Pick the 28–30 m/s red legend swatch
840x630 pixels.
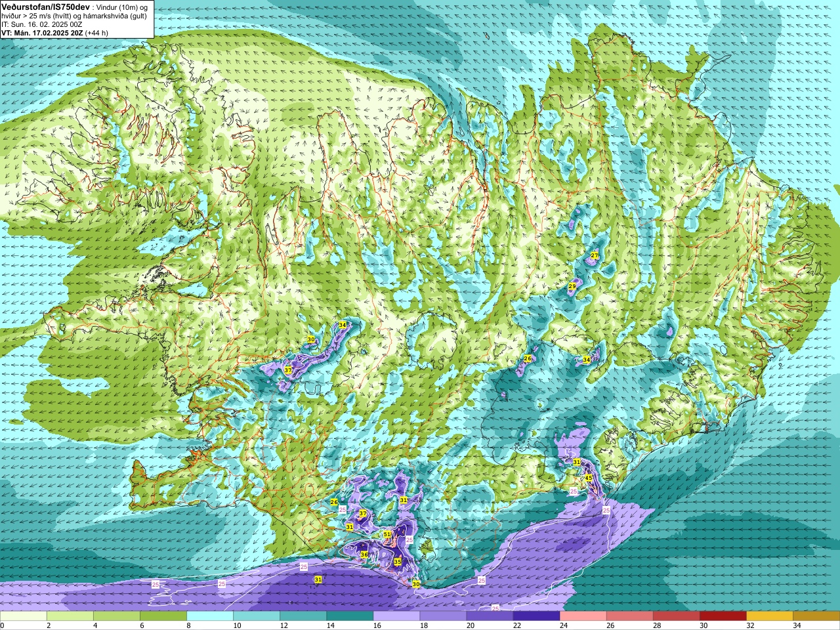(x=676, y=616)
